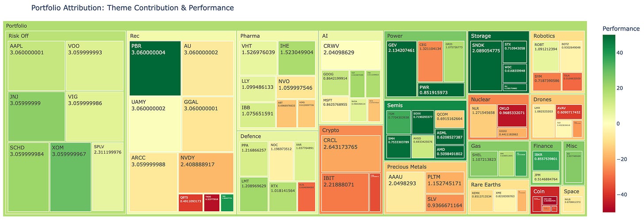Click the red OKLO tile
This screenshot has width=644, height=221.
513,115
